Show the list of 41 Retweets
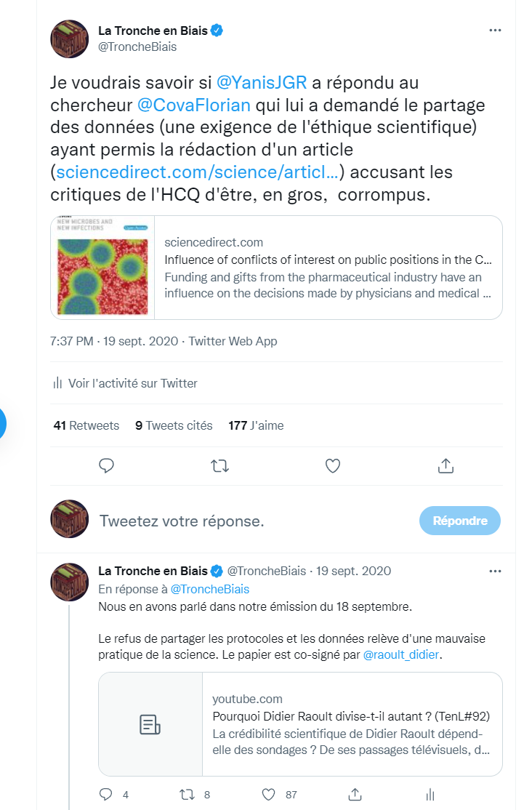The height and width of the screenshot is (810, 532). [x=86, y=425]
